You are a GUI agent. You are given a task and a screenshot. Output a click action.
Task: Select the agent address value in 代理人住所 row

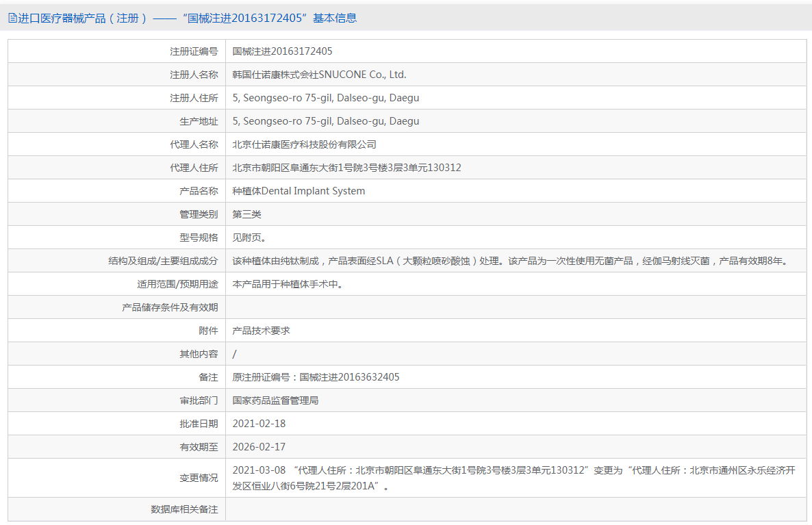(346, 168)
